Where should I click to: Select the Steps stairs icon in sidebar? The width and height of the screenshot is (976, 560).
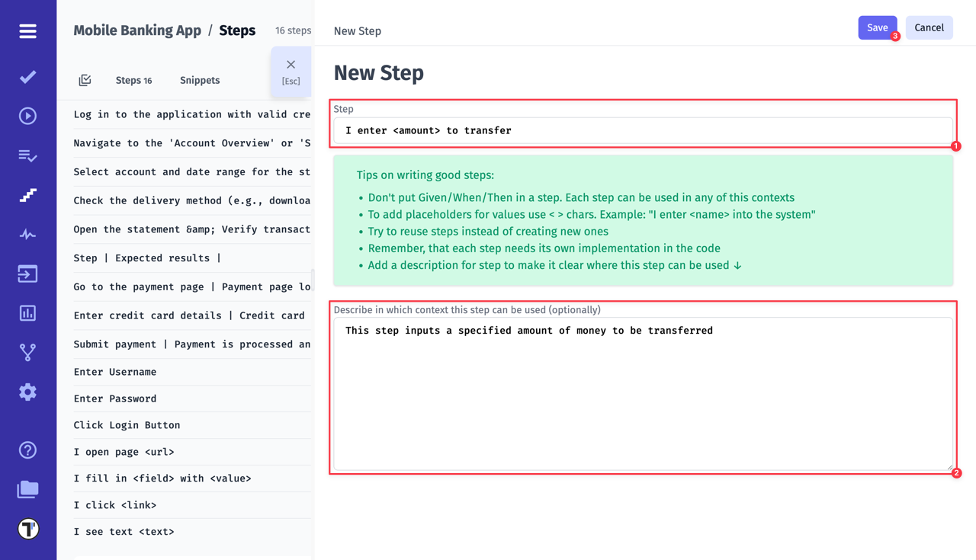(27, 195)
